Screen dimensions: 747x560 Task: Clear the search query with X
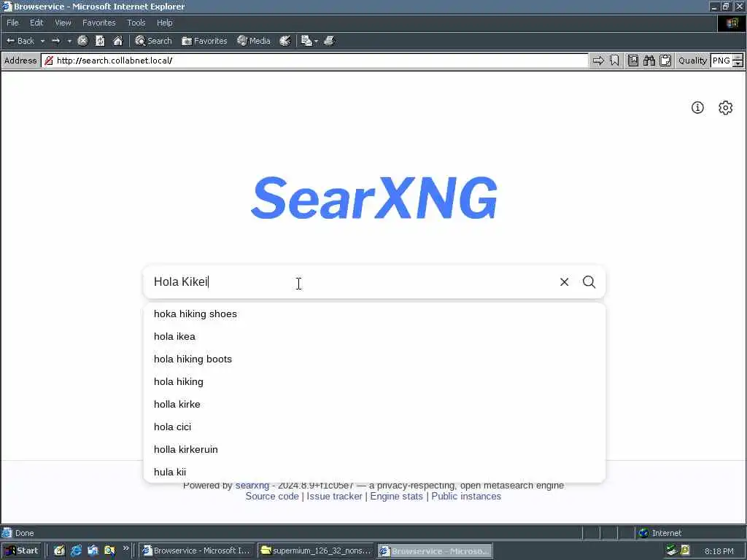pos(564,282)
